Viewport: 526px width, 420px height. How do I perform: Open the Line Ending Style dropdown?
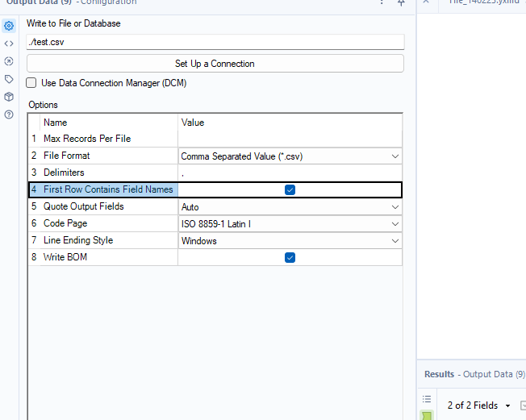pyautogui.click(x=290, y=240)
